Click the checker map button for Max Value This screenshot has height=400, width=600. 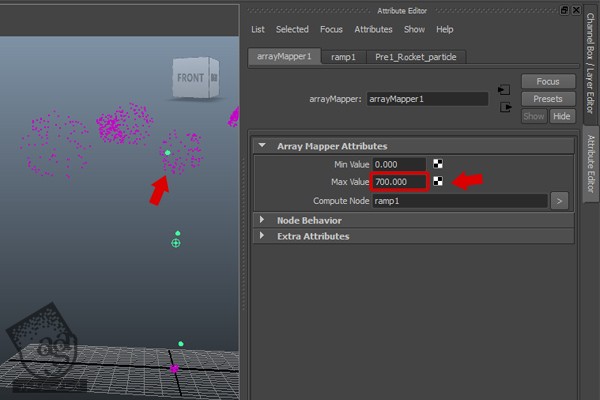point(438,182)
